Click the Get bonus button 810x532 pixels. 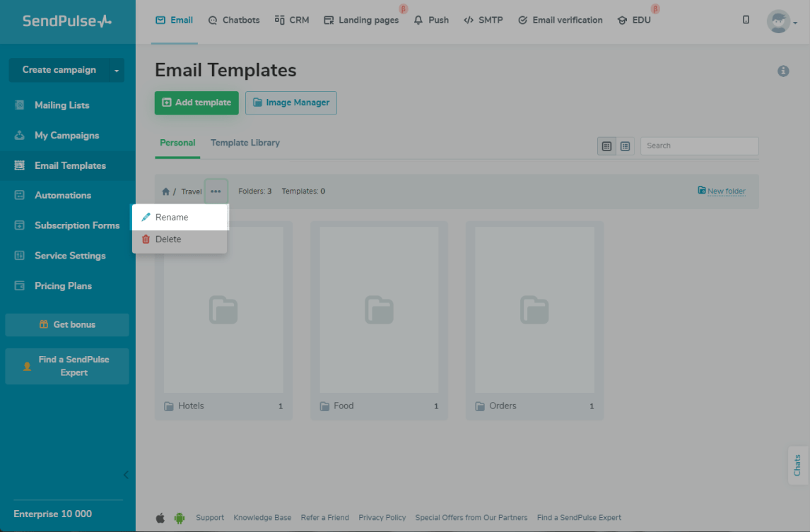tap(67, 325)
